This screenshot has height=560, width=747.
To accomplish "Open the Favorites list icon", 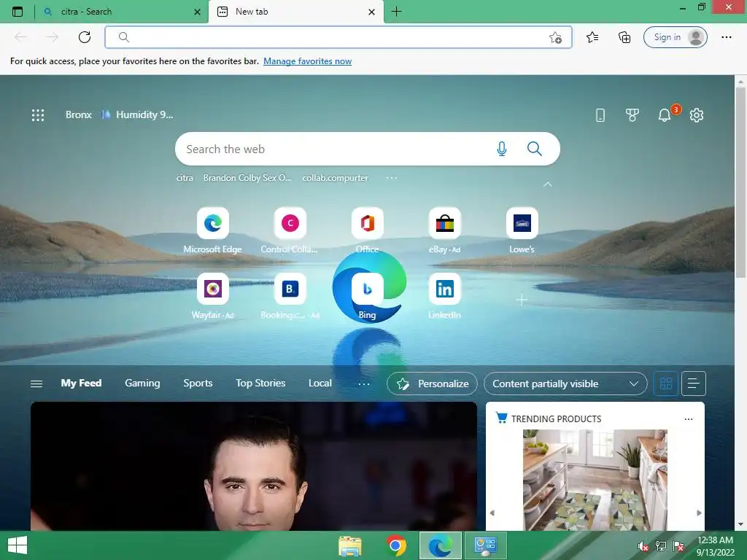I will click(x=592, y=37).
